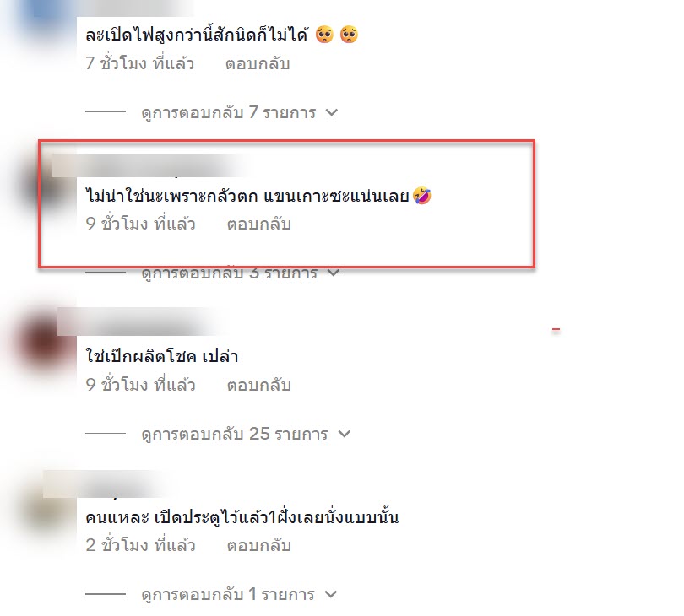Reply to the คนแหละ เปิดประตู comment
The image size is (684, 616).
click(258, 545)
